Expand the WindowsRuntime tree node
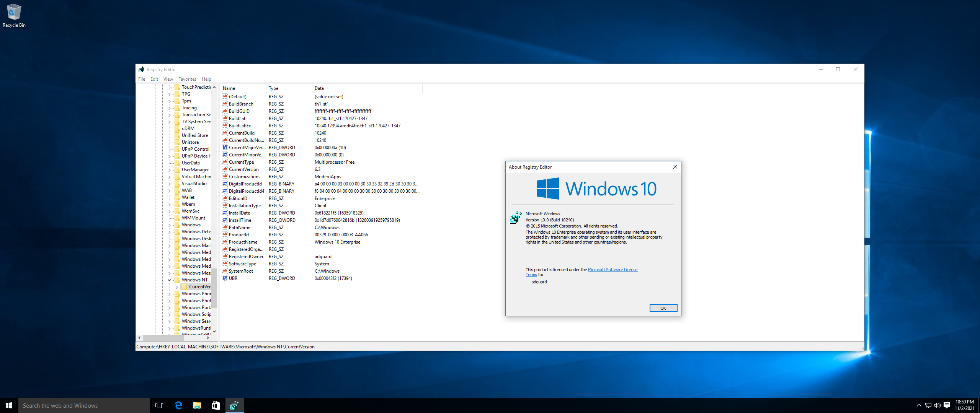The width and height of the screenshot is (980, 413). click(169, 328)
